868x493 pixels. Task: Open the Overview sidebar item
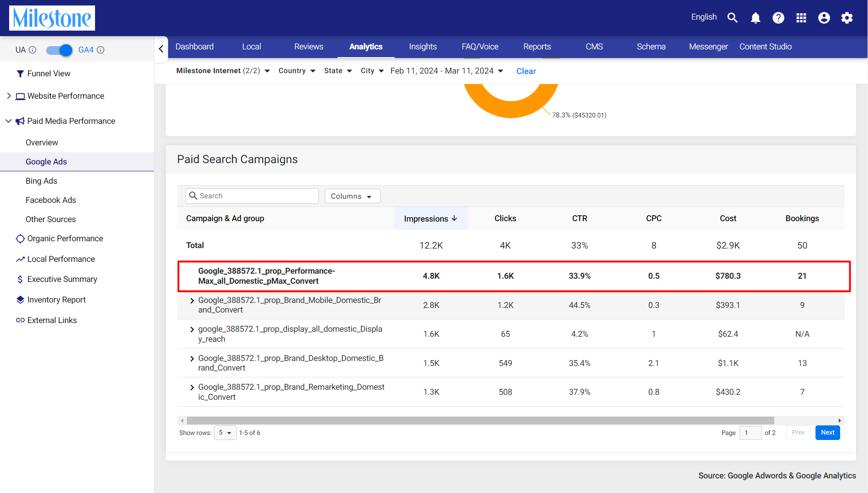[42, 143]
